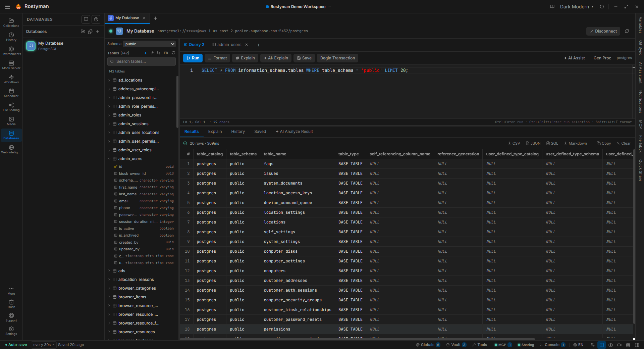Expand the browser_categories table
The width and height of the screenshot is (644, 349).
(109, 288)
